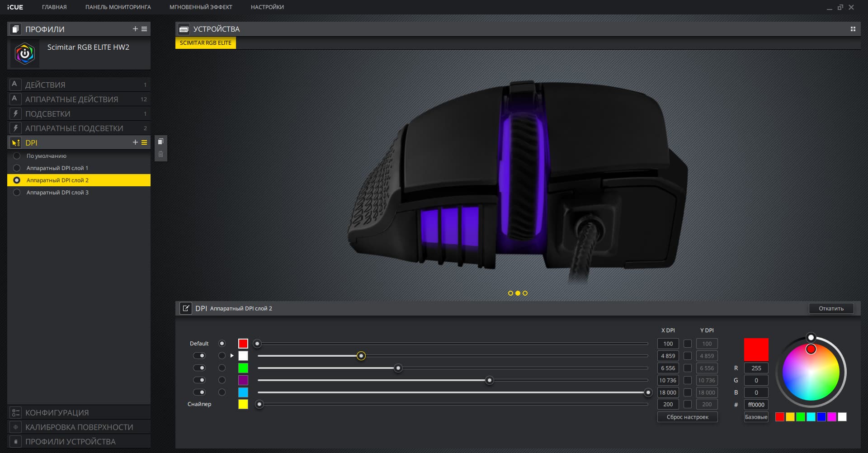Open the 'Панель мониторинга' tab

pyautogui.click(x=118, y=7)
